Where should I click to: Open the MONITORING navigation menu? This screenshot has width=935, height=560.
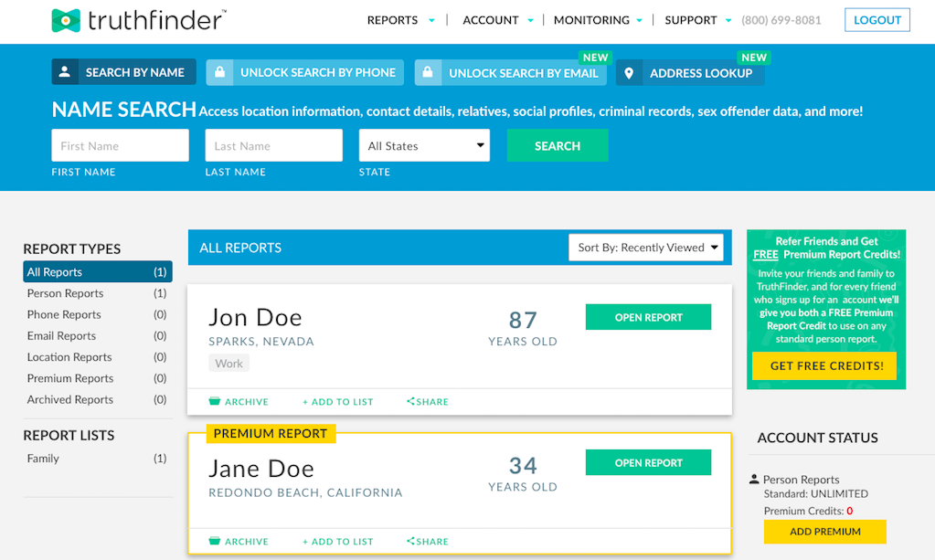pyautogui.click(x=591, y=20)
